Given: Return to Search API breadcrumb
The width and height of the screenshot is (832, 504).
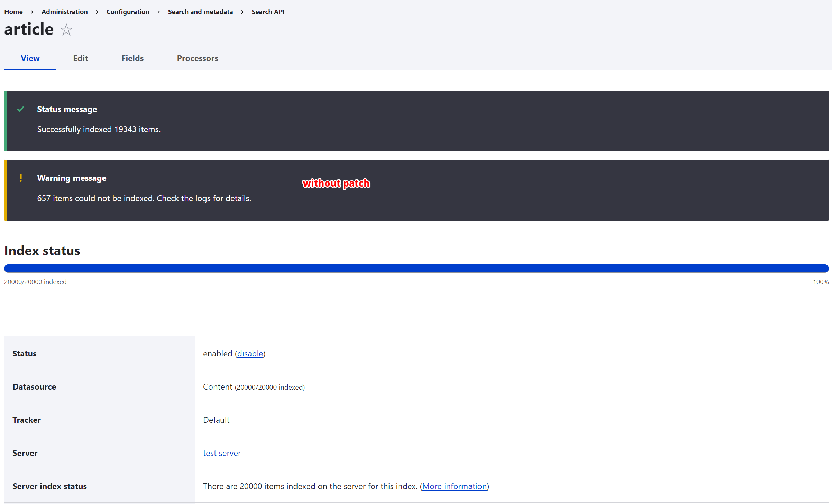Looking at the screenshot, I should [x=268, y=12].
